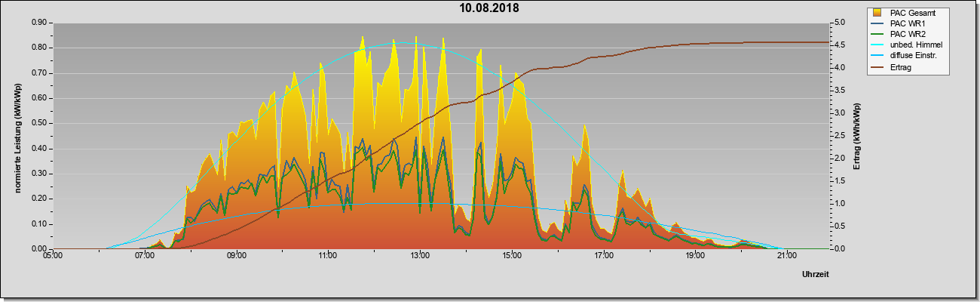
Task: Click the 0.70 left axis value
Action: coord(39,73)
